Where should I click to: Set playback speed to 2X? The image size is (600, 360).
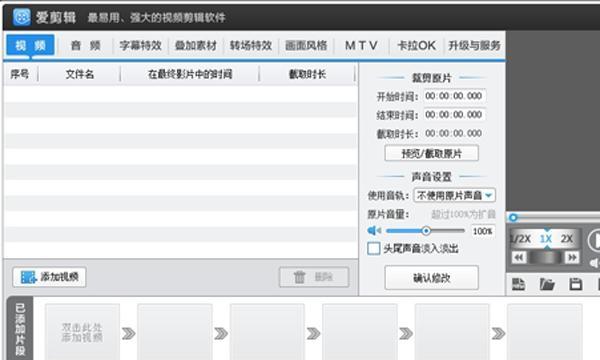(567, 239)
